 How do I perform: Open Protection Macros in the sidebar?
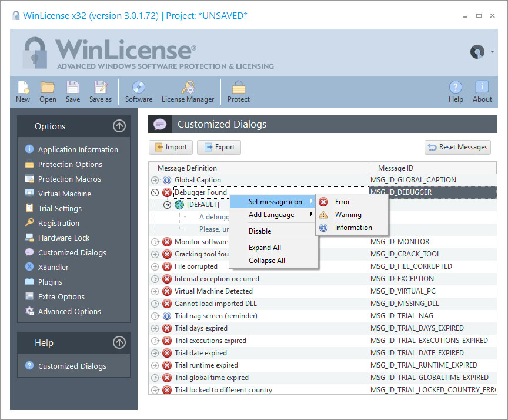tap(69, 179)
